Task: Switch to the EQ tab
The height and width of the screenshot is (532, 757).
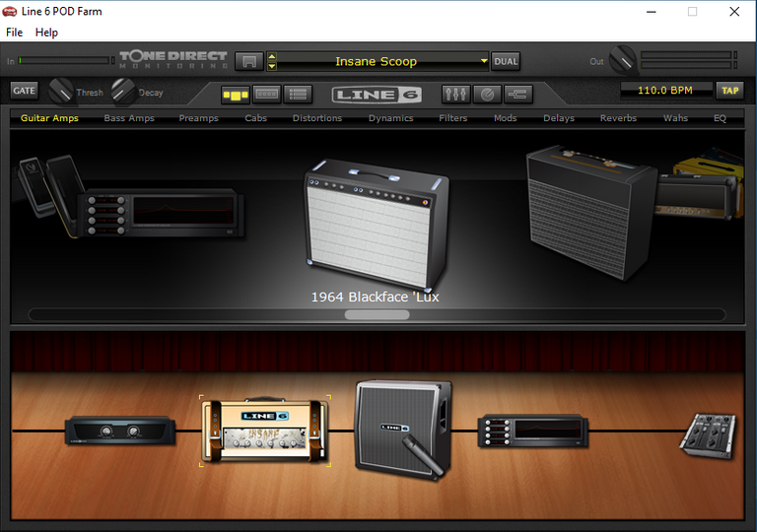Action: [720, 118]
